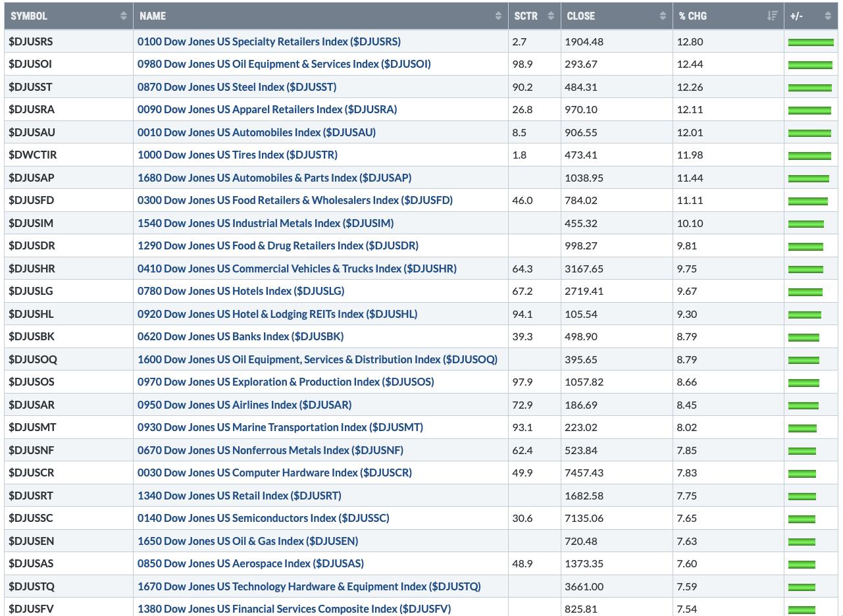Click the sort arrows in NAME column header

[498, 16]
